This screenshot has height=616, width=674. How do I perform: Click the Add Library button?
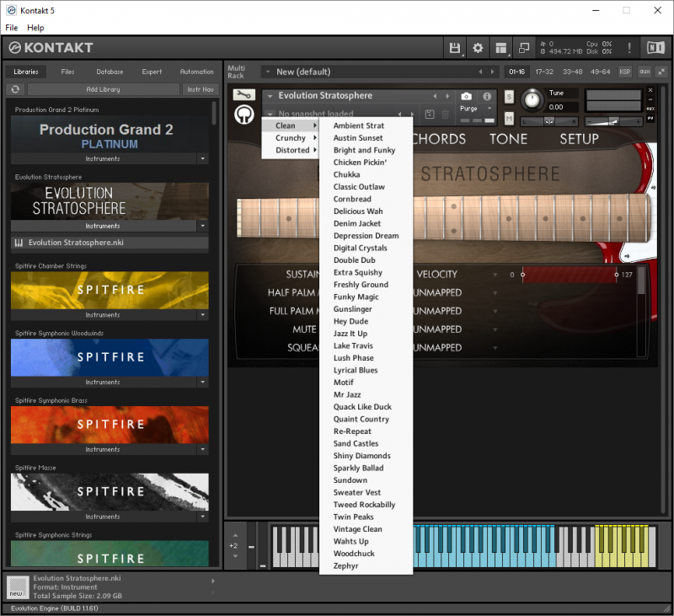(x=103, y=89)
